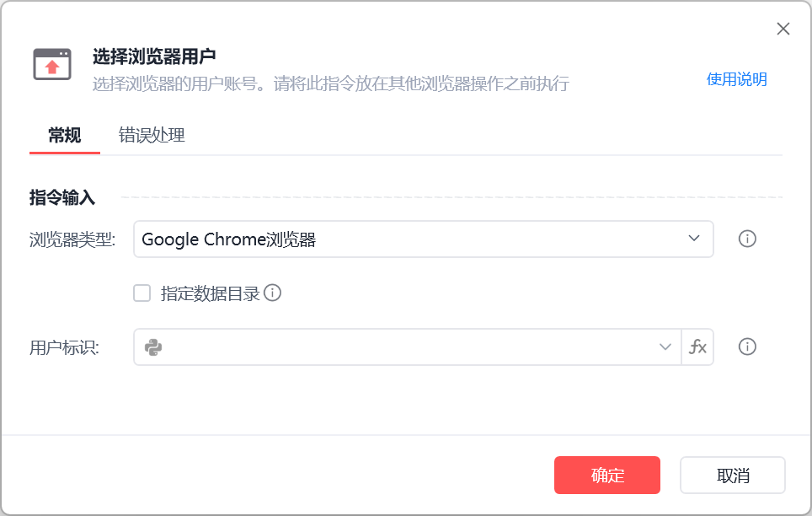Switch to the 错误处理 tab
Image resolution: width=812 pixels, height=516 pixels.
[152, 135]
